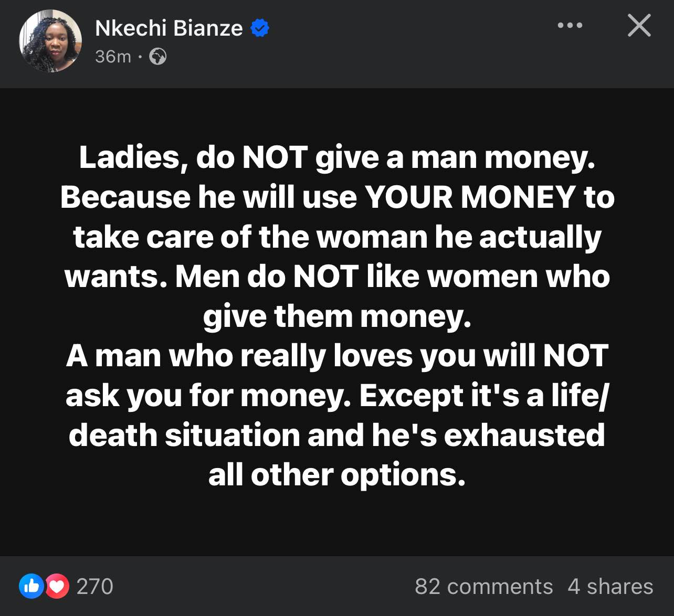Open the three-dot post options menu
This screenshot has width=674, height=616.
click(570, 25)
